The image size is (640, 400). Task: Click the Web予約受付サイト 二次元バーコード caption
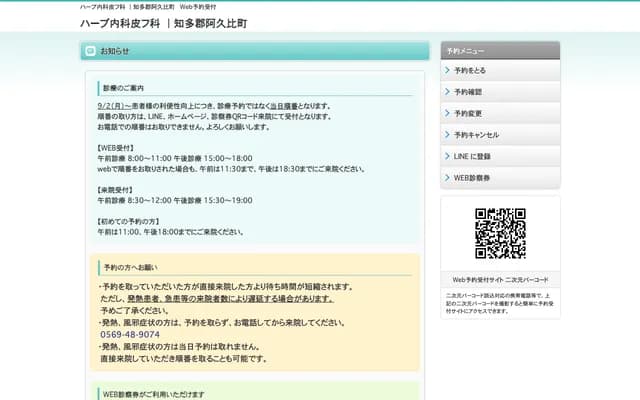click(x=500, y=280)
